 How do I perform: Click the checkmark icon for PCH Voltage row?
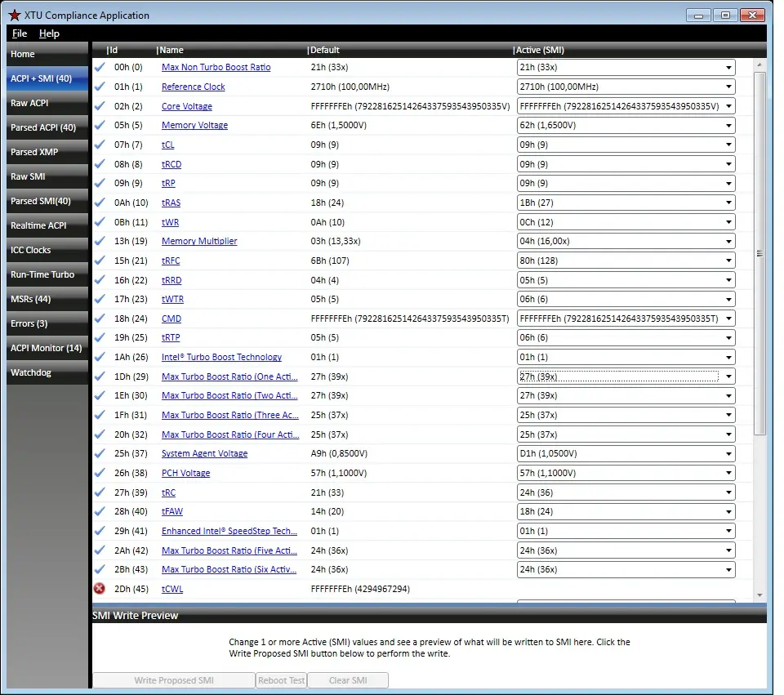tap(100, 473)
